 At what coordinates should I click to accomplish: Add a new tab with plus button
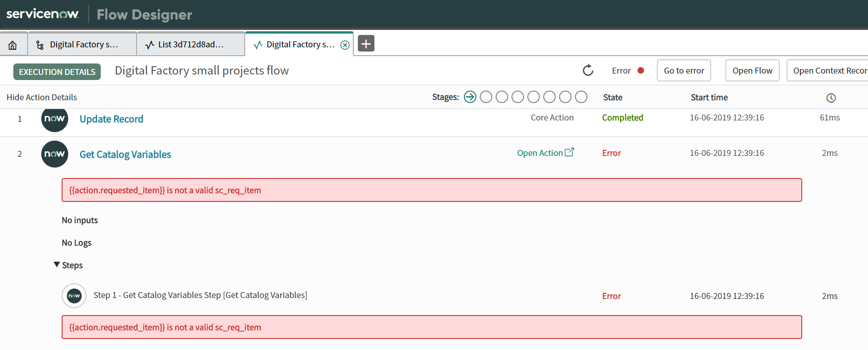[366, 44]
